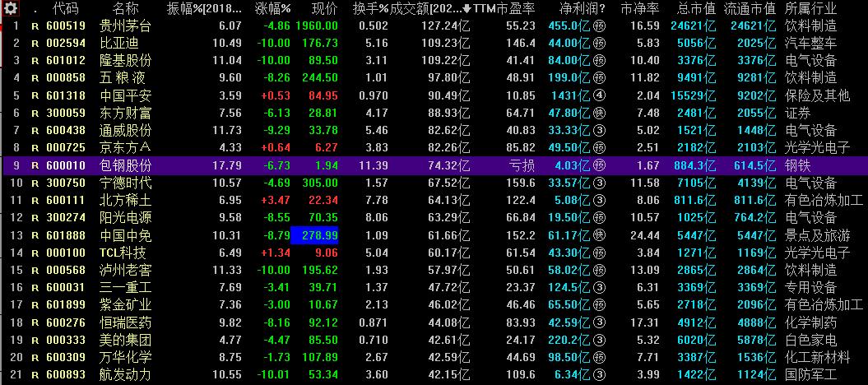Select stock name 宁德时代
Screen dimensions: 868x385
pos(126,183)
